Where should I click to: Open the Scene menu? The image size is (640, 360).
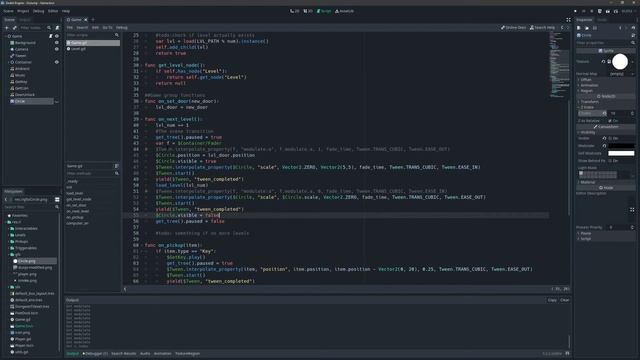click(8, 11)
